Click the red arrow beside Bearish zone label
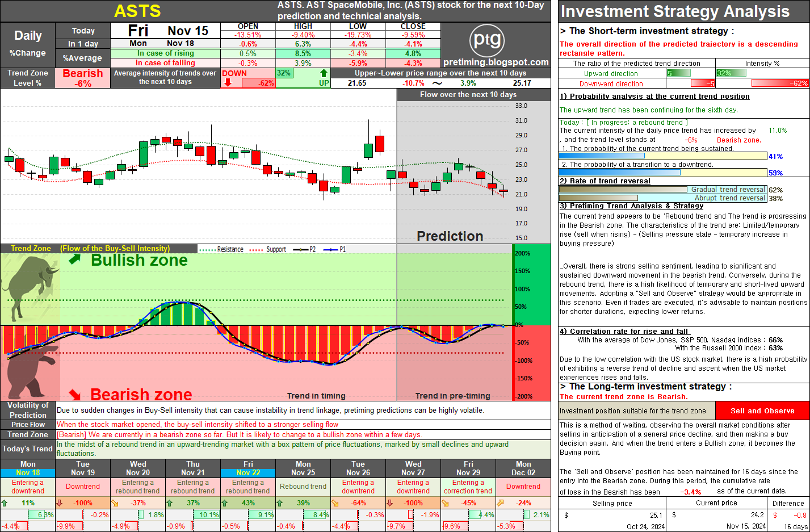Screen dimensions: 810x532 coord(75,394)
